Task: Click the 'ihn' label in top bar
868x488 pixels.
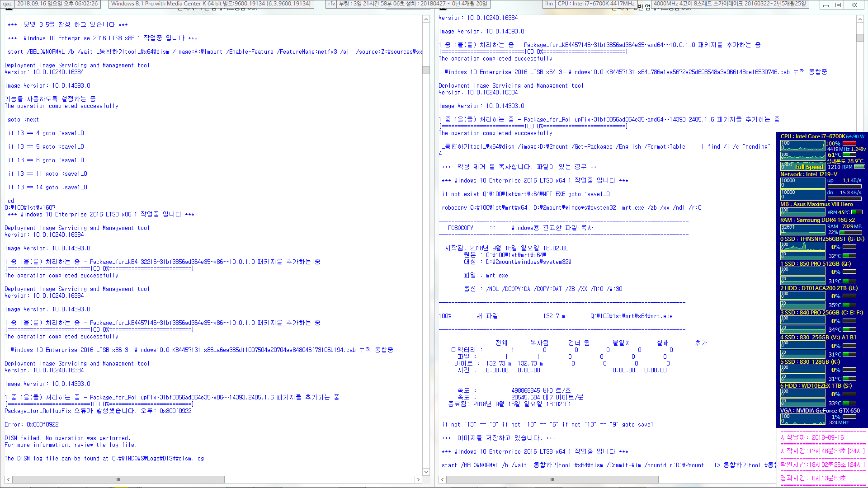Action: tap(549, 4)
